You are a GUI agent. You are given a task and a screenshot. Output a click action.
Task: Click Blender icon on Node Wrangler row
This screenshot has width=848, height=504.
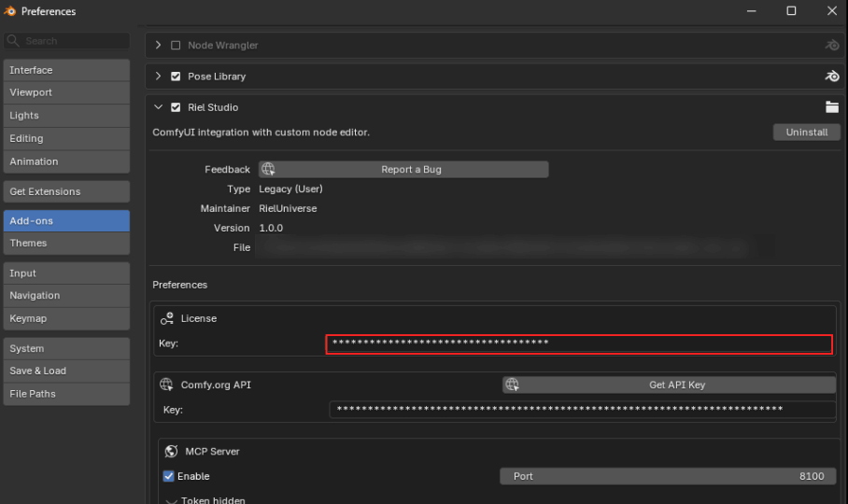832,46
